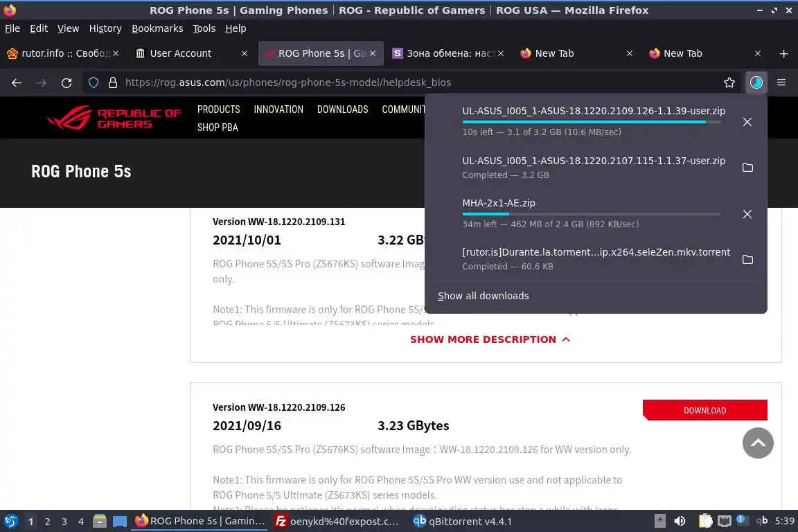This screenshot has width=798, height=532.
Task: Open the DOWNLOADS navigation menu
Action: (x=342, y=109)
